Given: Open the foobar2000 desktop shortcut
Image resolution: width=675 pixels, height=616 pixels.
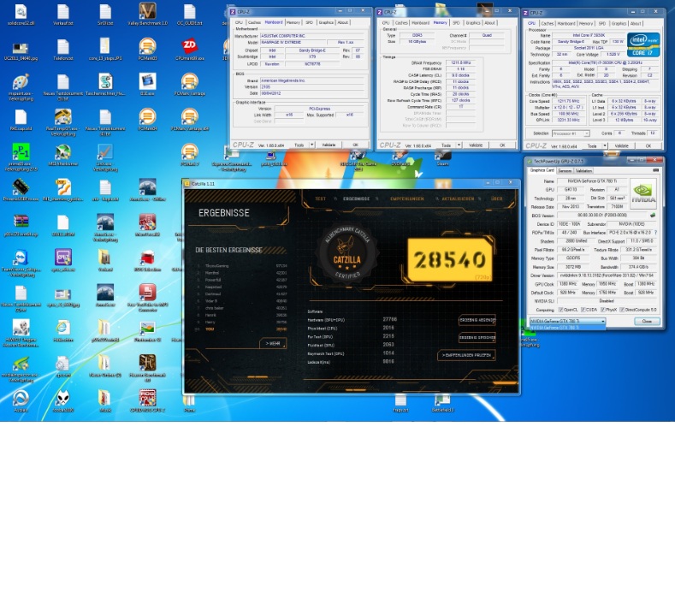Looking at the screenshot, I should [x=62, y=401].
